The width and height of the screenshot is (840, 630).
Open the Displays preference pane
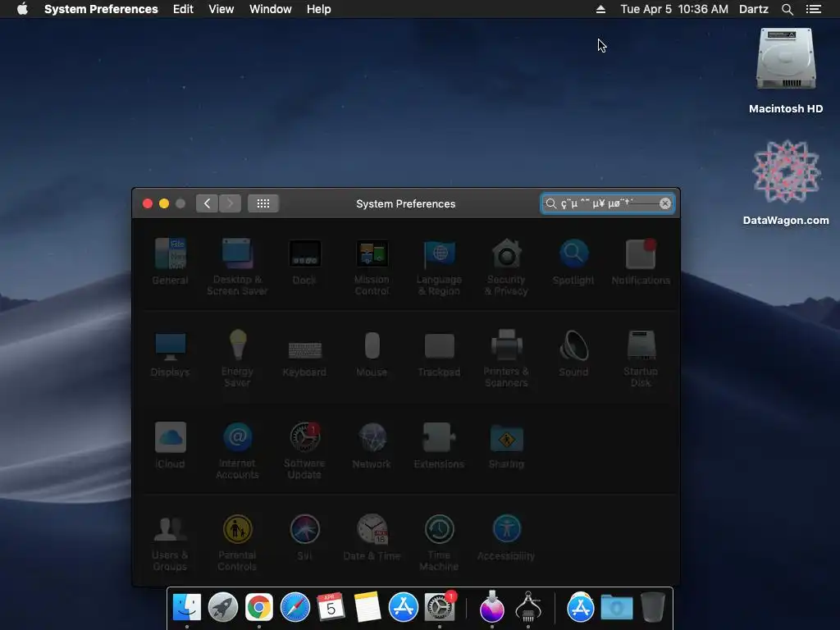click(170, 354)
